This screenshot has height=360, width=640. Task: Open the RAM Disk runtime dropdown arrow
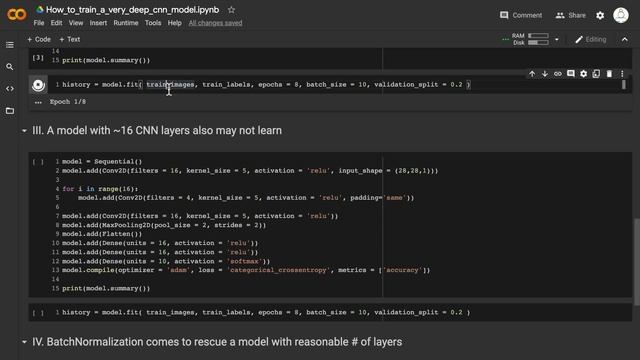tap(556, 40)
